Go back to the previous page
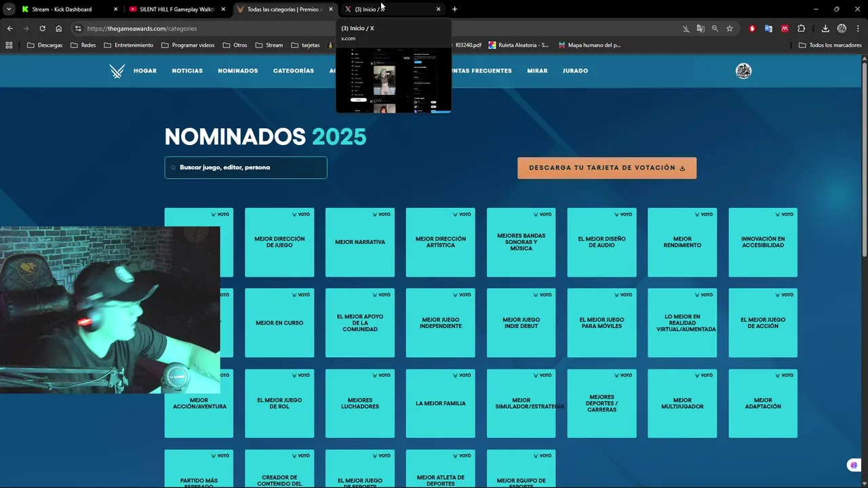The width and height of the screenshot is (868, 488). 9,28
